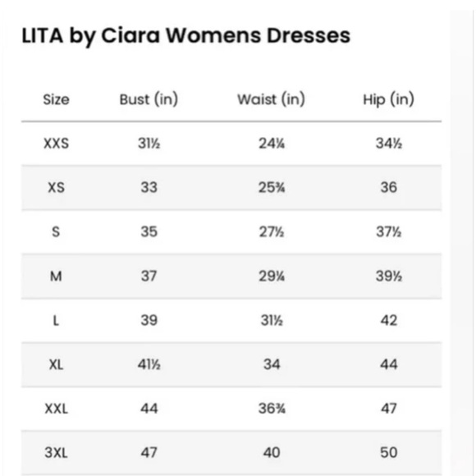476x476 pixels.
Task: Click the XXL waist value 36¾
Action: (272, 409)
